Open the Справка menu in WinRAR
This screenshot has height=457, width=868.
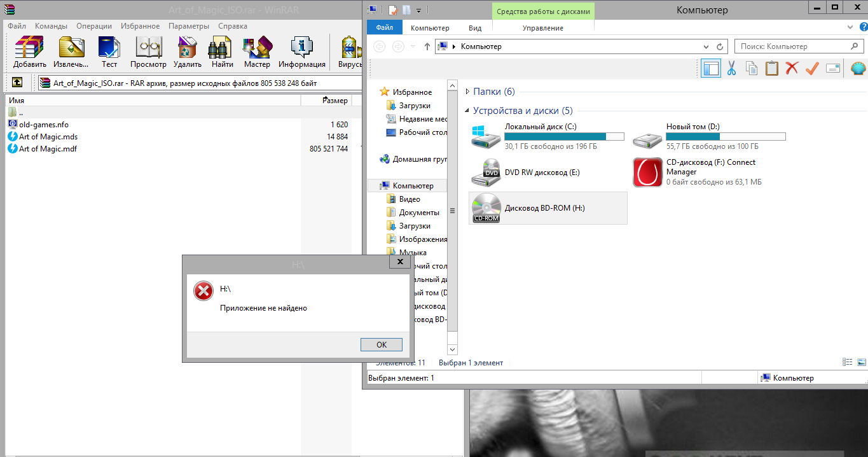[233, 26]
